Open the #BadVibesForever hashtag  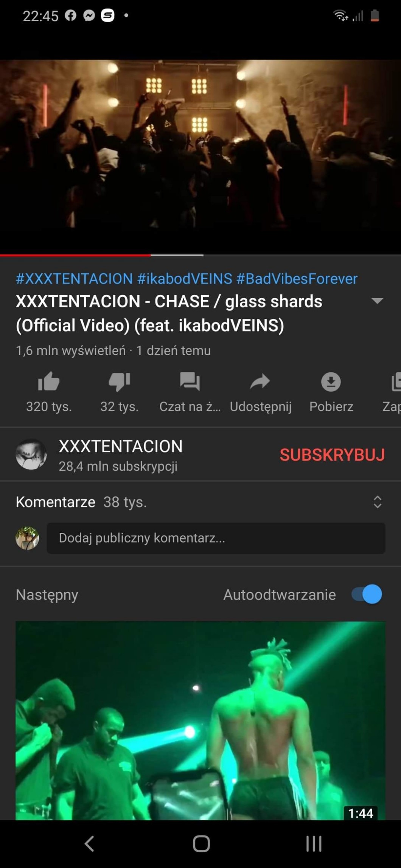tap(297, 279)
